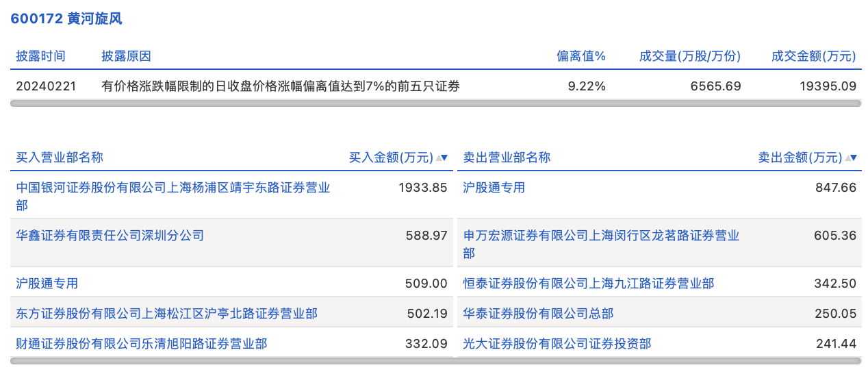The width and height of the screenshot is (868, 374).
Task: Click the 偏离值% column header
Action: click(x=580, y=56)
